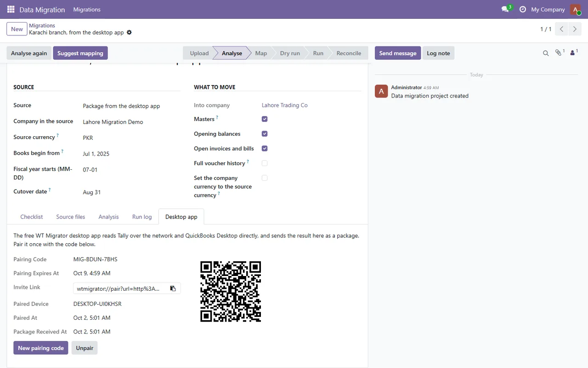The image size is (588, 368).
Task: Uncheck Open invoices and bills checkbox
Action: [265, 149]
